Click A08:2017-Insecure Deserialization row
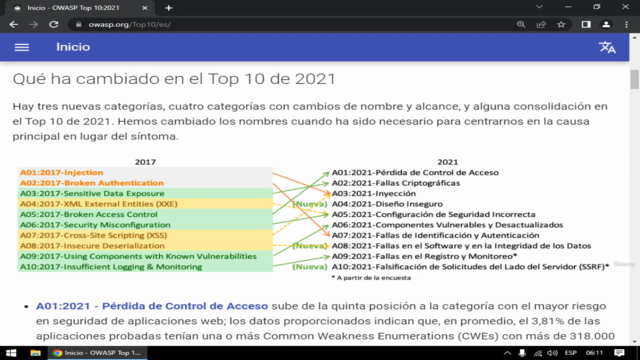This screenshot has width=640, height=360. coord(145,246)
